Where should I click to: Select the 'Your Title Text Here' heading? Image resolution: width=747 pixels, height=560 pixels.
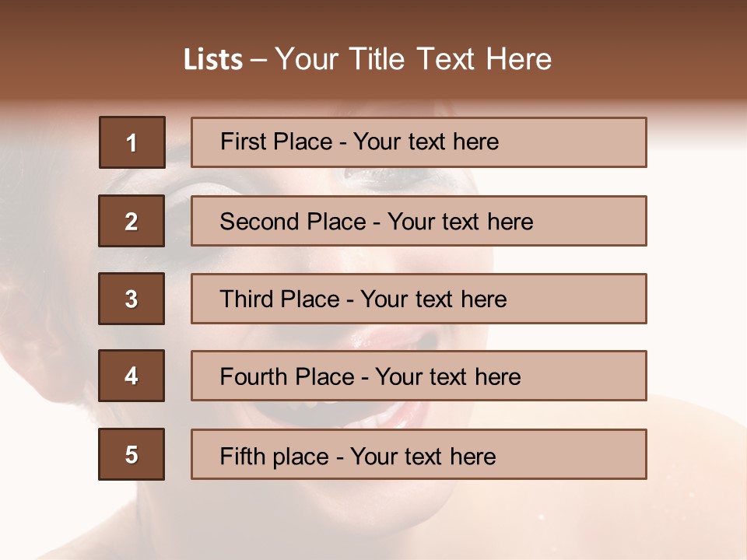[x=413, y=59]
